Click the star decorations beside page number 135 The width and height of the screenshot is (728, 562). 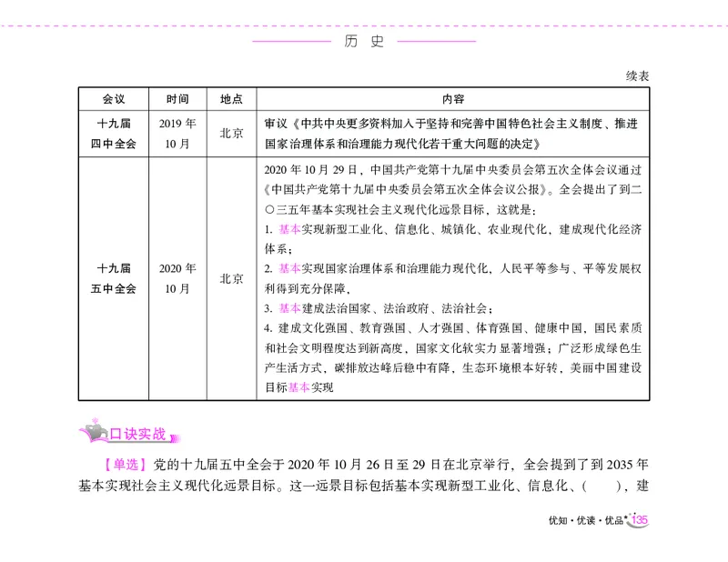coord(628,516)
